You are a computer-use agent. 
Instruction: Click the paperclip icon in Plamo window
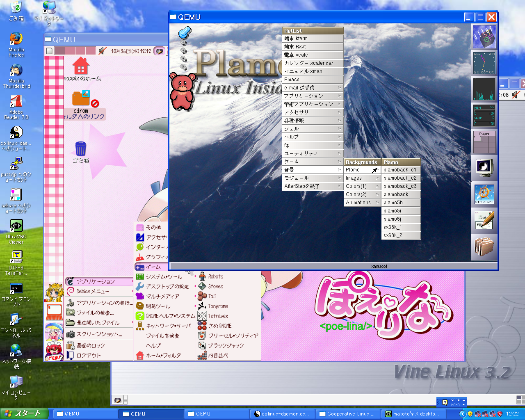point(185,32)
